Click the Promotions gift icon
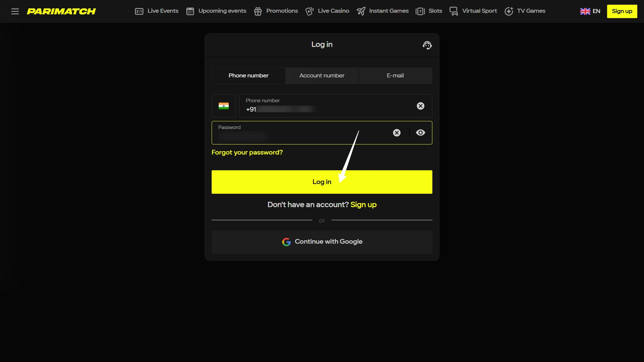This screenshot has width=644, height=362. [258, 11]
